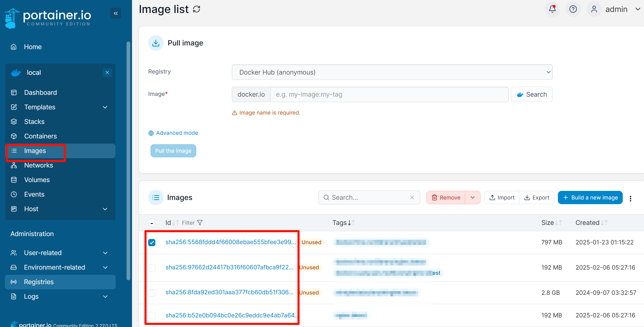Clear the images search with X icon

412,197
